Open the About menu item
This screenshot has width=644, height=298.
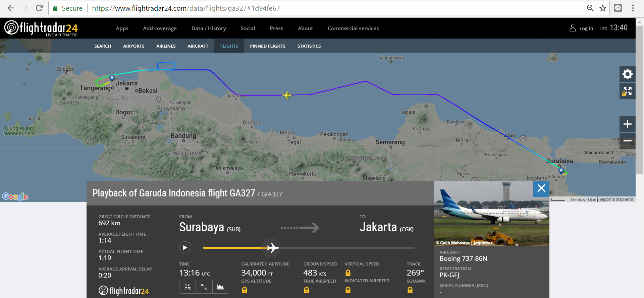305,28
